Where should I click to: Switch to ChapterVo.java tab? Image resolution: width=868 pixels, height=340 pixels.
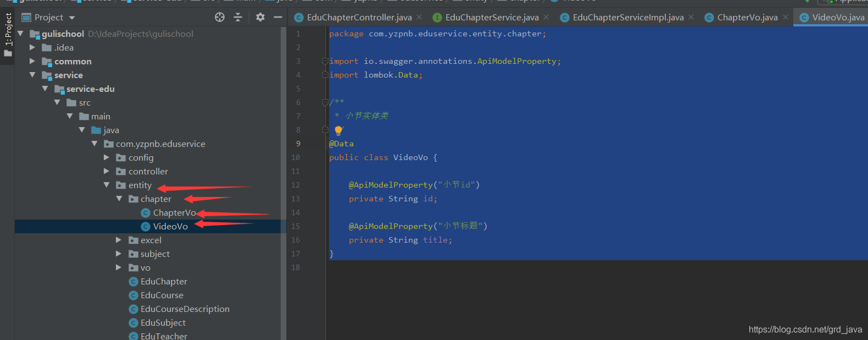click(747, 17)
